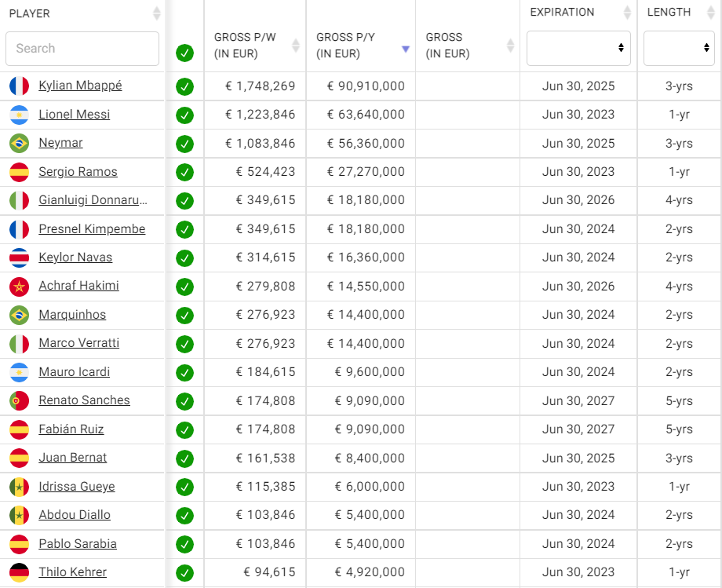Sort by the Gross (in EUR) column
This screenshot has width=722, height=588.
click(510, 46)
